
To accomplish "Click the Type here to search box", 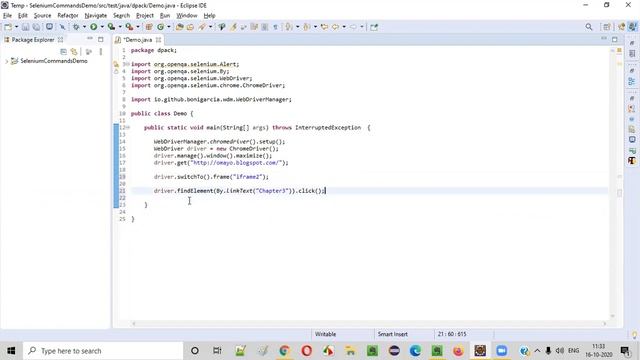I will point(103,351).
